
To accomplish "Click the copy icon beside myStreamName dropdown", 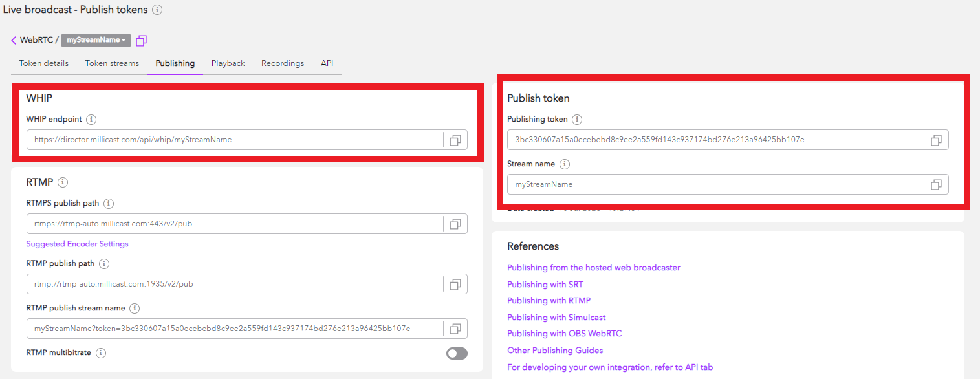I will coord(141,40).
